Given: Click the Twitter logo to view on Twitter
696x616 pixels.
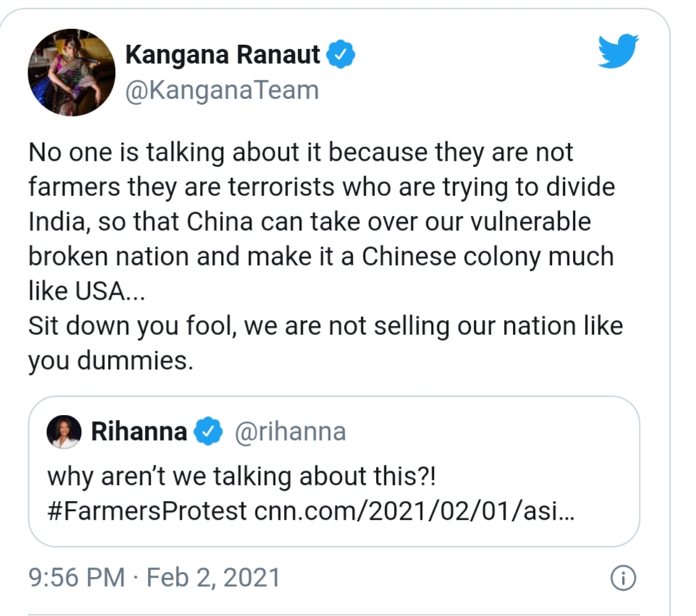Looking at the screenshot, I should click(x=618, y=51).
